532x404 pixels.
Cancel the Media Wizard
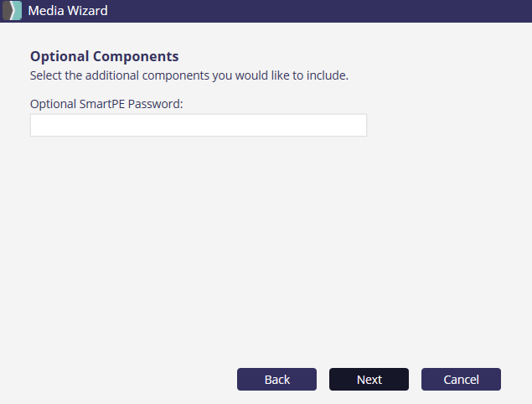pyautogui.click(x=461, y=380)
